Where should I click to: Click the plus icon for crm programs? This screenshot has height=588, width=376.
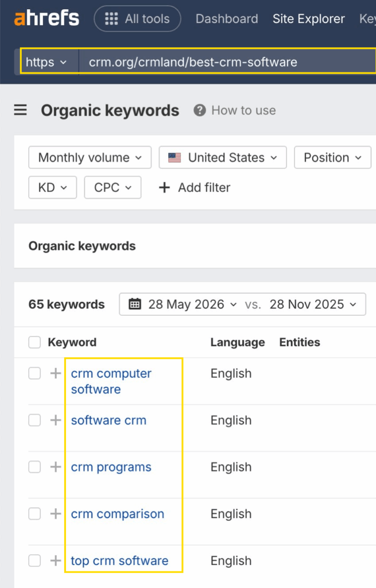pyautogui.click(x=56, y=467)
